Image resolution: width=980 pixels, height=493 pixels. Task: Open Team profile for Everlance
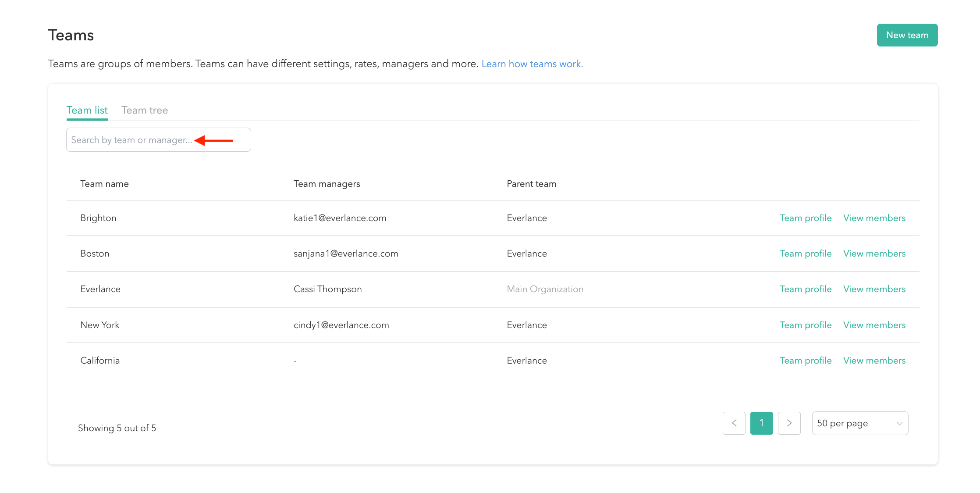(805, 289)
